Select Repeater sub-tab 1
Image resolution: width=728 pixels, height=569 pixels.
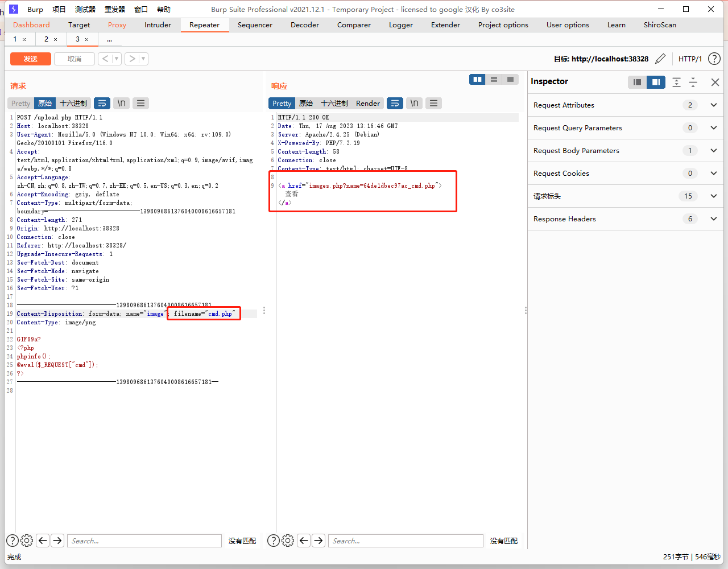point(15,39)
